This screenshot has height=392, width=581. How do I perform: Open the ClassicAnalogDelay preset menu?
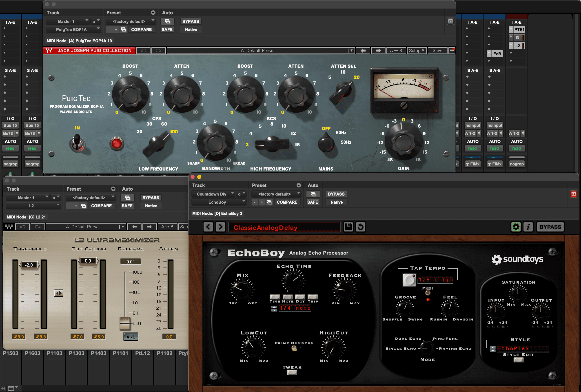click(284, 227)
